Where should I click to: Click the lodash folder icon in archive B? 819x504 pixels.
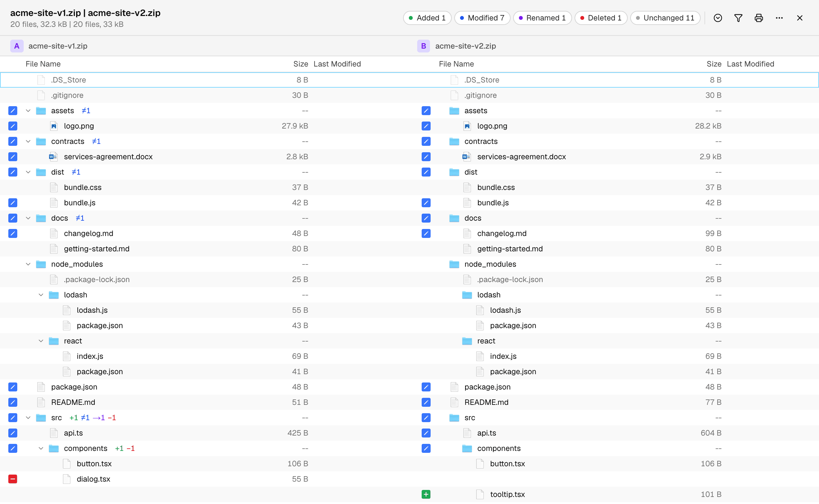click(467, 295)
